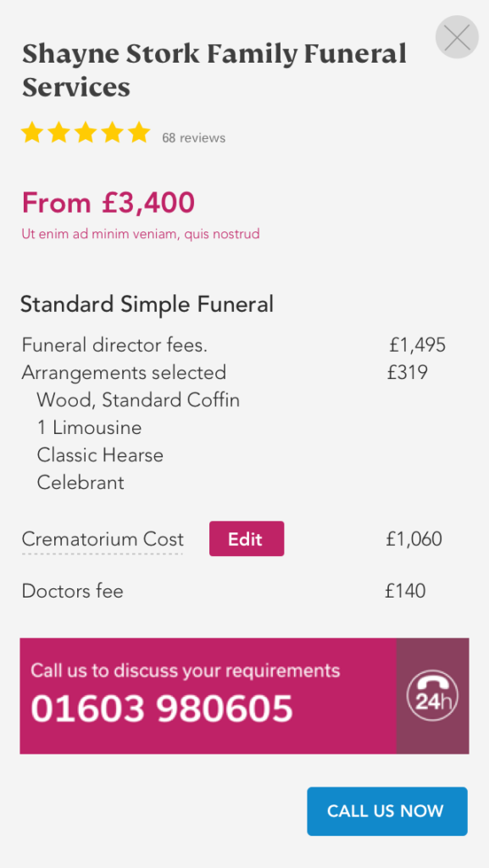Viewport: 489px width, 868px height.
Task: Click the underlined Crematorium Cost label
Action: pyautogui.click(x=103, y=539)
